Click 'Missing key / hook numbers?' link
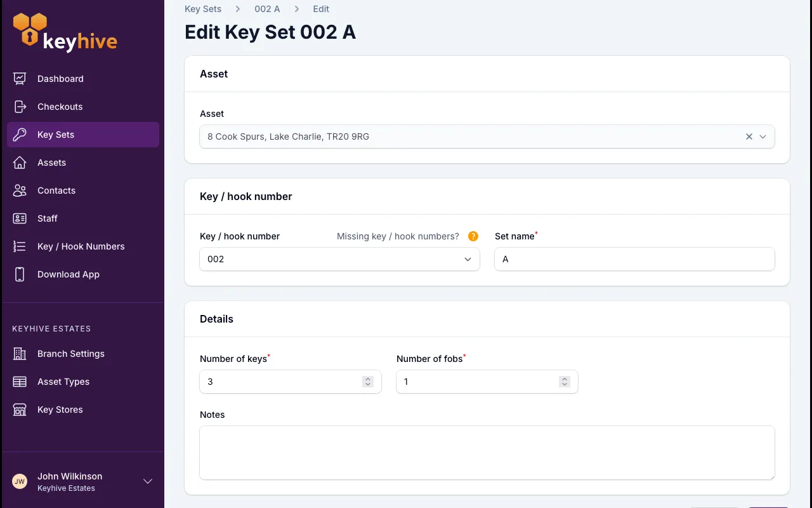Viewport: 812px width, 508px height. point(398,236)
